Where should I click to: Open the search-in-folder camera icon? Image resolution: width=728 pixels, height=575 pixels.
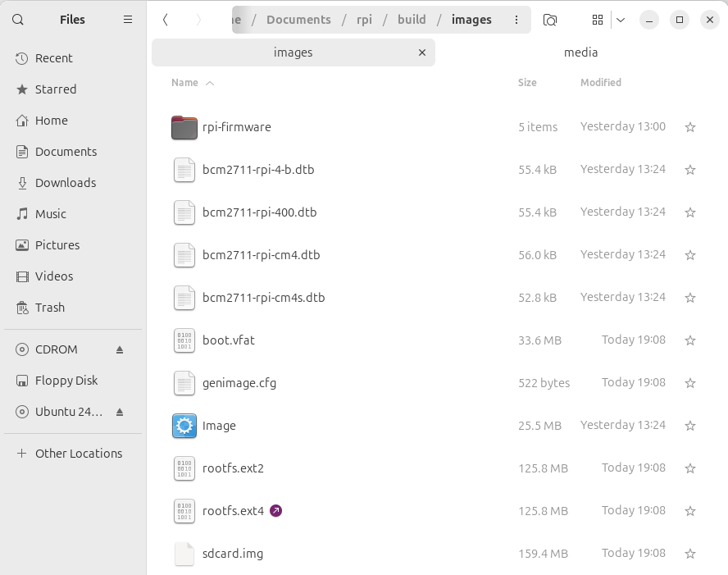pyautogui.click(x=551, y=20)
